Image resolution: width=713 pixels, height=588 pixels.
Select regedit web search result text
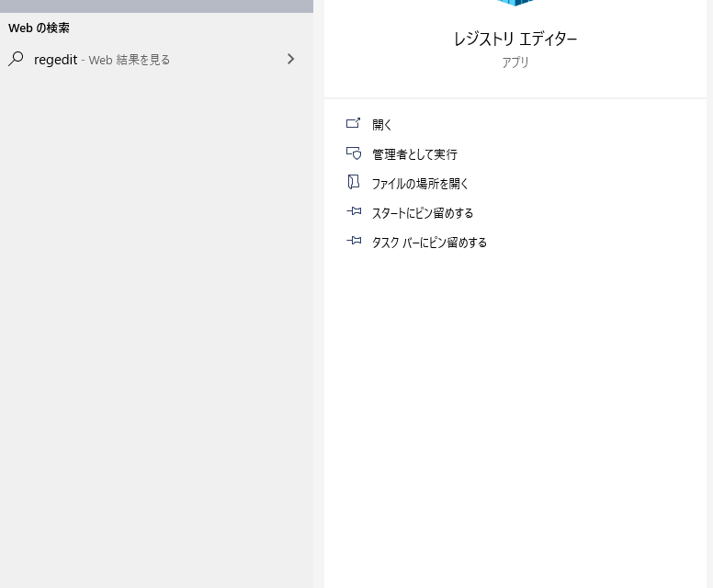pyautogui.click(x=102, y=60)
